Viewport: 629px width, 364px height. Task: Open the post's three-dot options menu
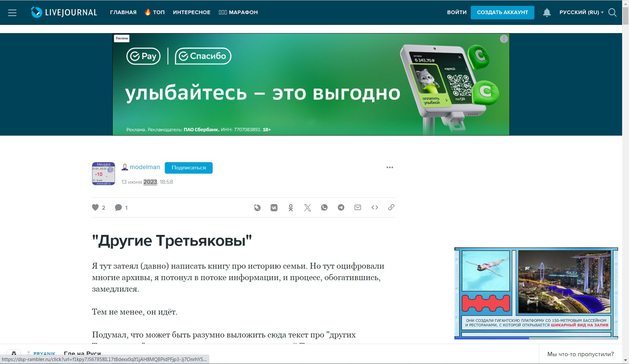(x=390, y=167)
